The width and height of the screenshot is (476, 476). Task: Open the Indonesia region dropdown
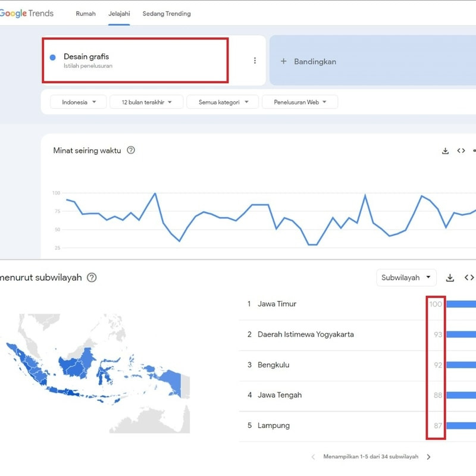click(x=79, y=102)
